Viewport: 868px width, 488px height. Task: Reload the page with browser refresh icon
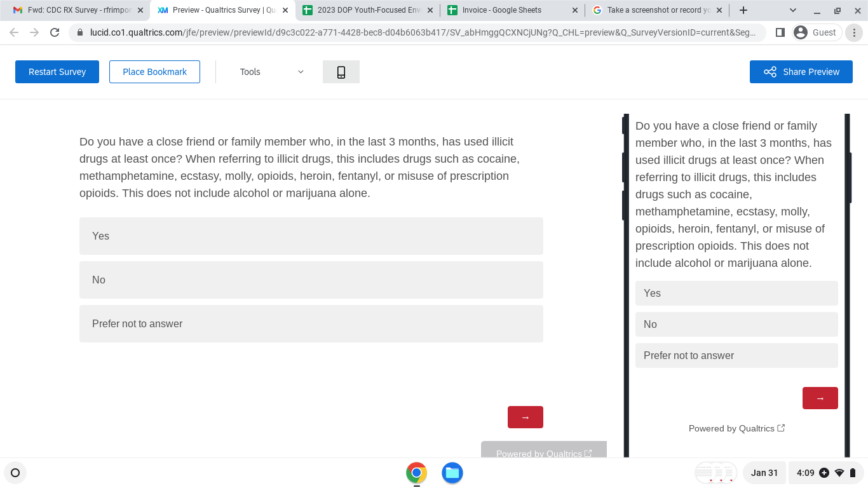tap(55, 32)
